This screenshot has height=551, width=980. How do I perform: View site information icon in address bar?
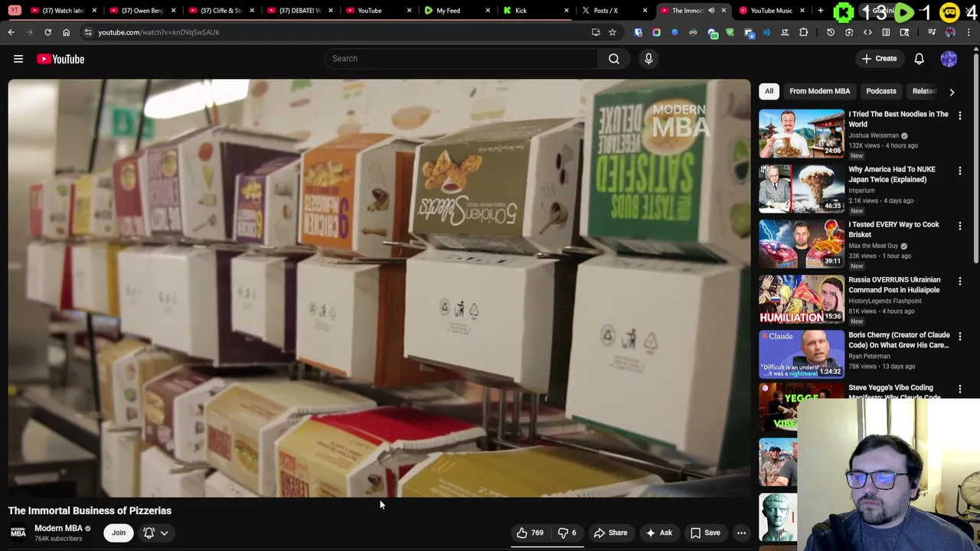coord(88,32)
